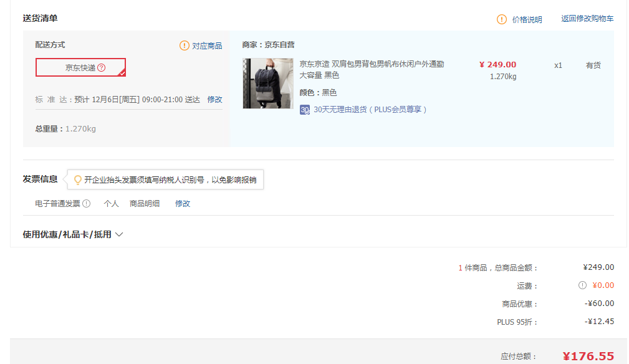Click the 总商品金额 ¥249.00 value
Viewport: 629px width, 364px height.
[x=598, y=267]
